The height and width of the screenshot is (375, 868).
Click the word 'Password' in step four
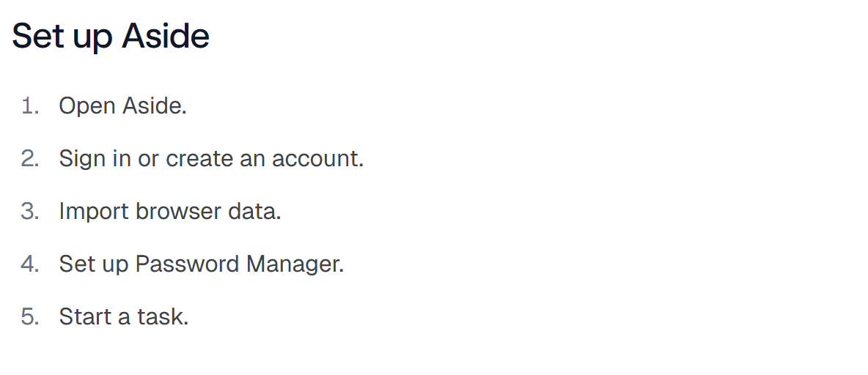[188, 264]
